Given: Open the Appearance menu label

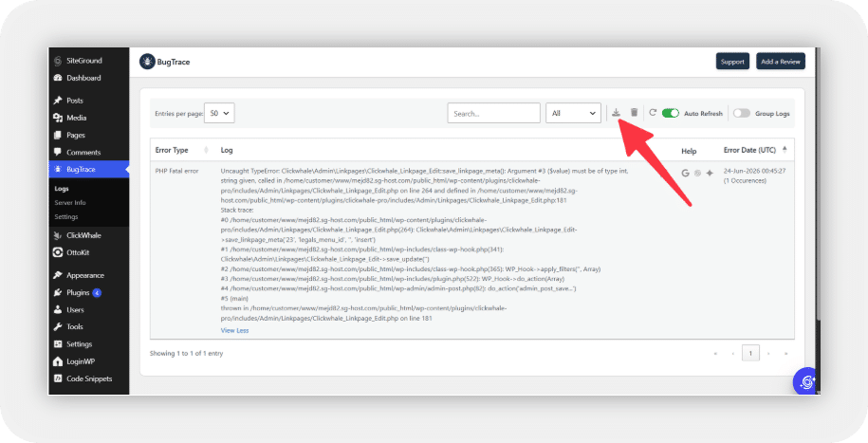Looking at the screenshot, I should (x=85, y=275).
